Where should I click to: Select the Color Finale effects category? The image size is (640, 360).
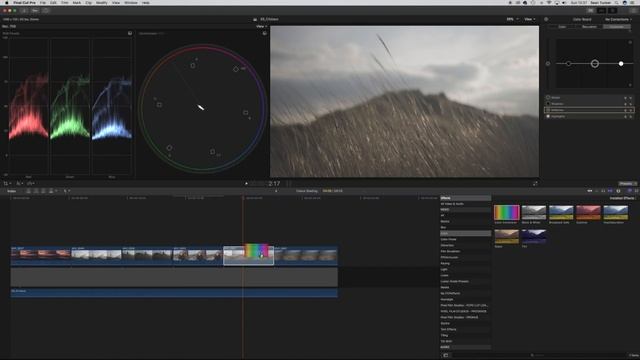465,239
